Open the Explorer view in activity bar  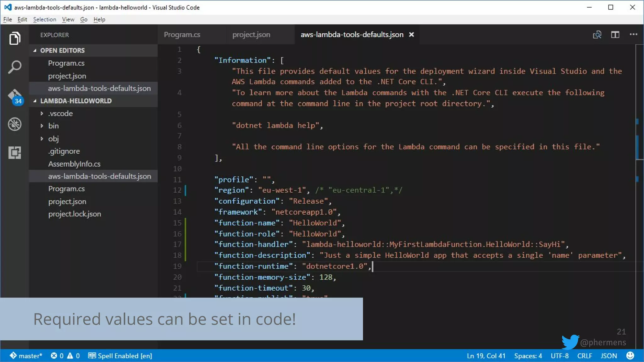pyautogui.click(x=15, y=38)
